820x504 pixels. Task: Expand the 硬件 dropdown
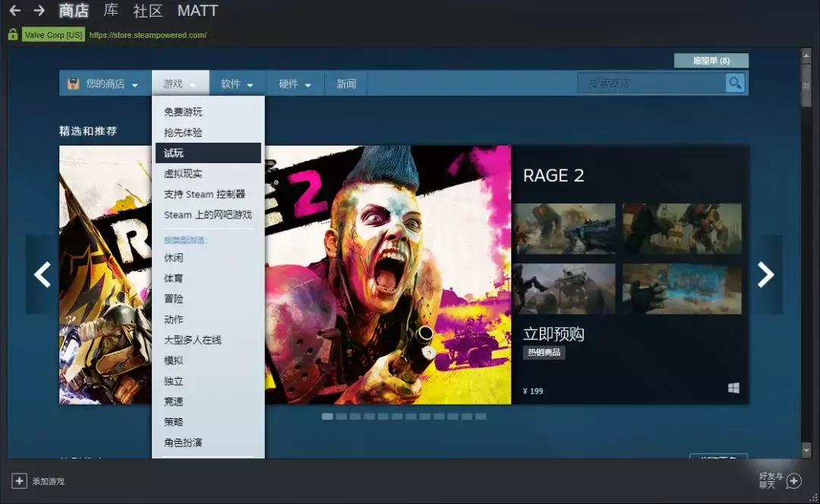coord(295,83)
